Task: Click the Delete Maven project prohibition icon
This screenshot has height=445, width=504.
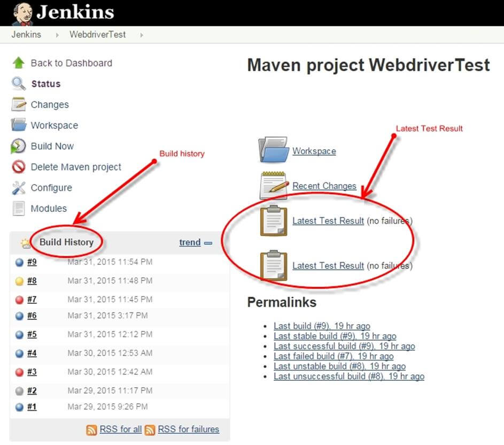Action: pyautogui.click(x=19, y=167)
